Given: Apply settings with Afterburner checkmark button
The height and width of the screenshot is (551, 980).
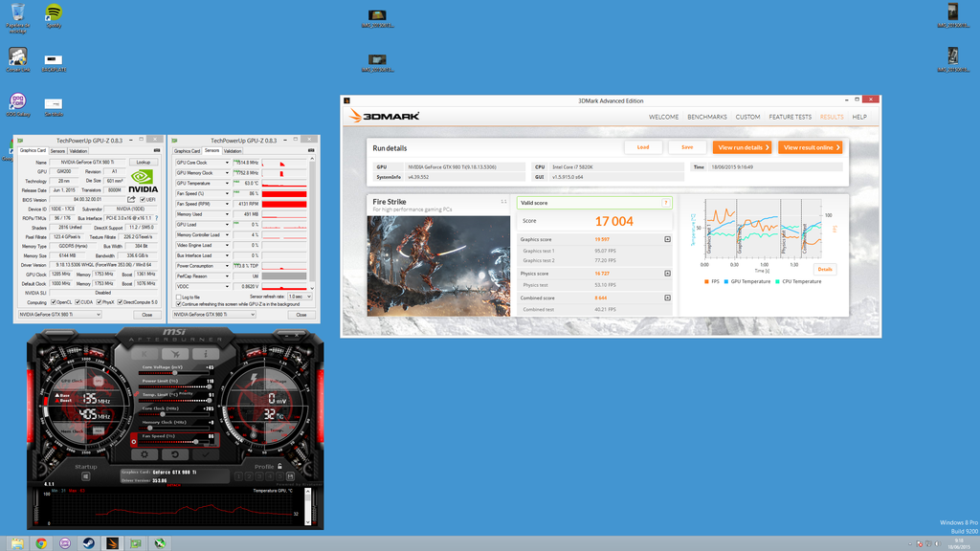Looking at the screenshot, I should [x=205, y=454].
